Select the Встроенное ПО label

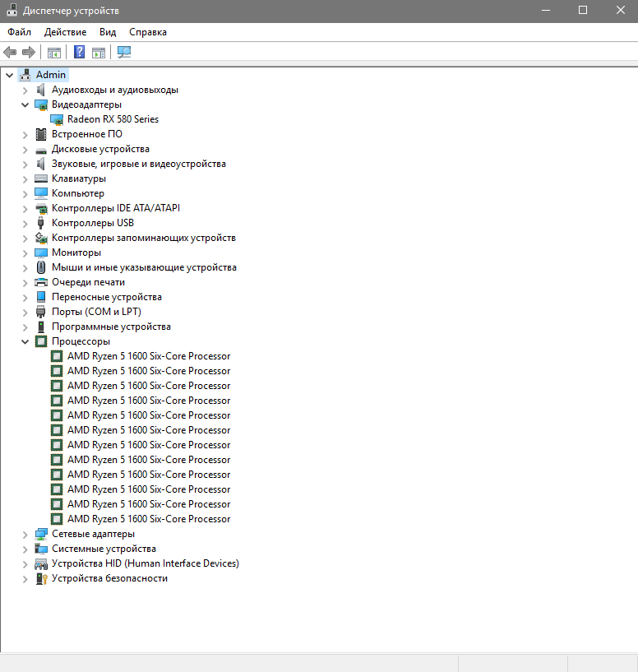(x=87, y=134)
